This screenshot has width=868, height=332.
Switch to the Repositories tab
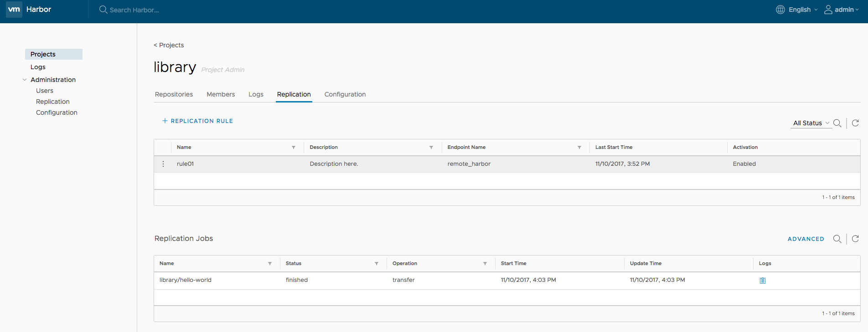point(174,94)
